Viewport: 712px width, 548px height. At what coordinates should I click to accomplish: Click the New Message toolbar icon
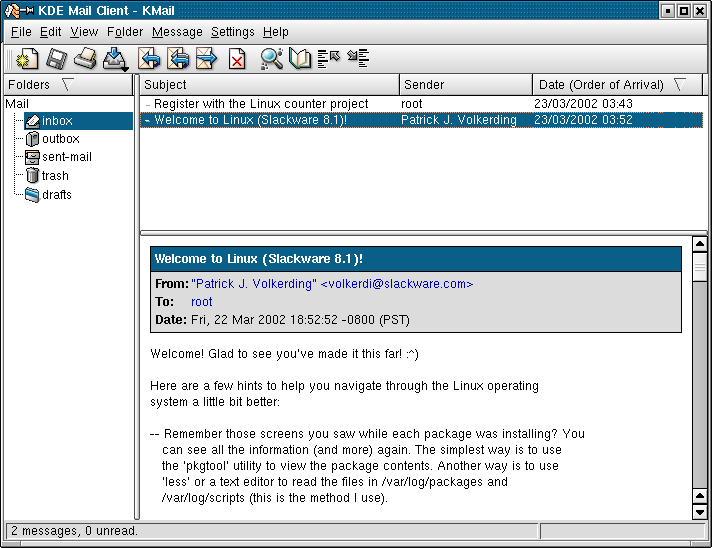point(27,59)
